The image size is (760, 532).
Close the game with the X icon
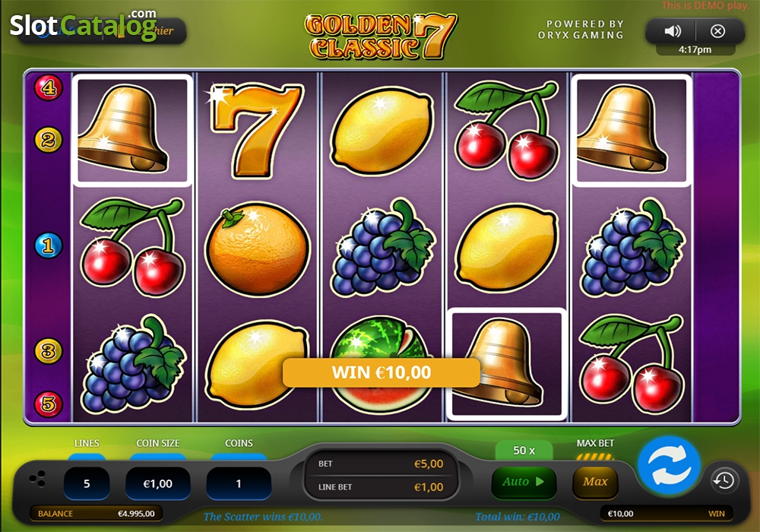coord(717,31)
